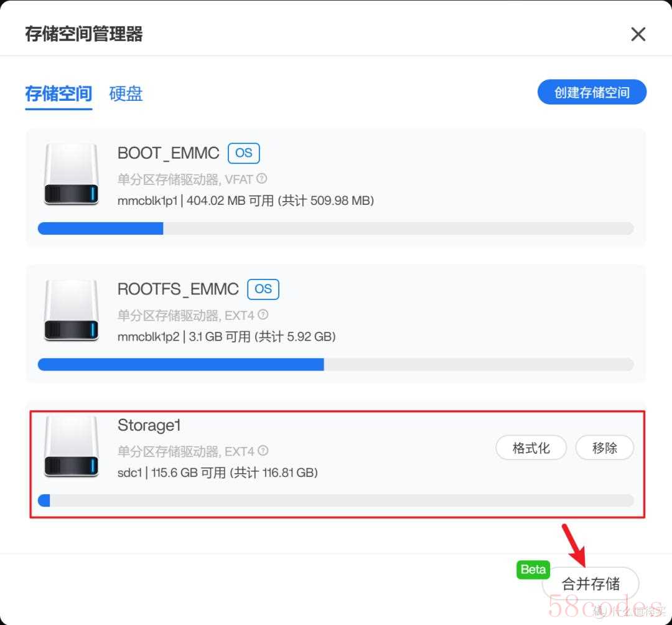Image resolution: width=672 pixels, height=625 pixels.
Task: Select the 存储空间 tab
Action: (58, 94)
